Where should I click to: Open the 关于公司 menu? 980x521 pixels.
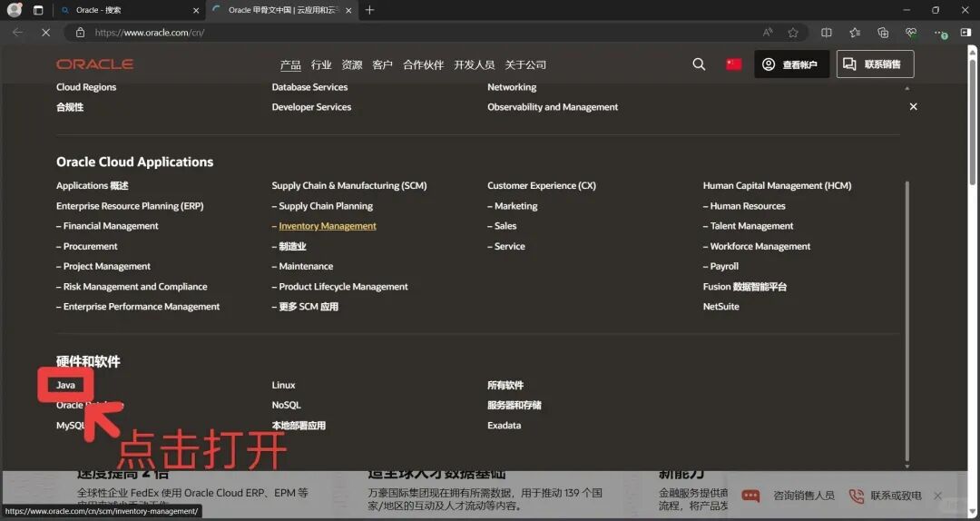click(525, 64)
